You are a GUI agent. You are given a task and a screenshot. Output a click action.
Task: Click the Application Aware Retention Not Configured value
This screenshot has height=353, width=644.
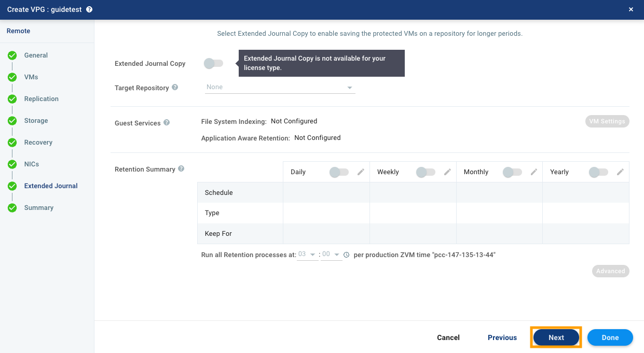click(318, 138)
